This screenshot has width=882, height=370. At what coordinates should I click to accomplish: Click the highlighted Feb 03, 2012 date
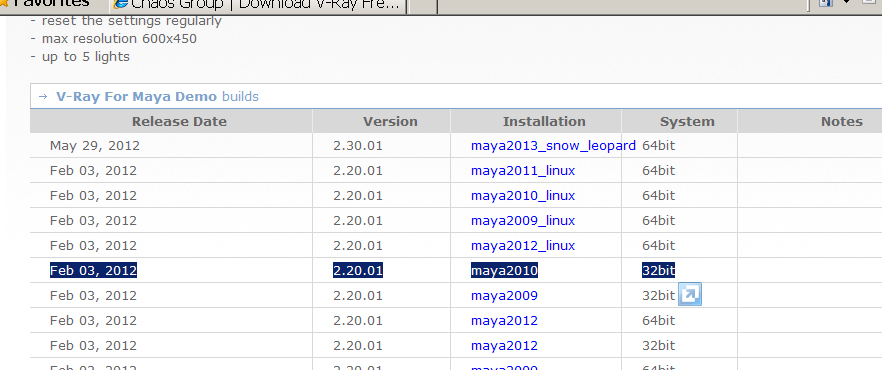click(93, 270)
